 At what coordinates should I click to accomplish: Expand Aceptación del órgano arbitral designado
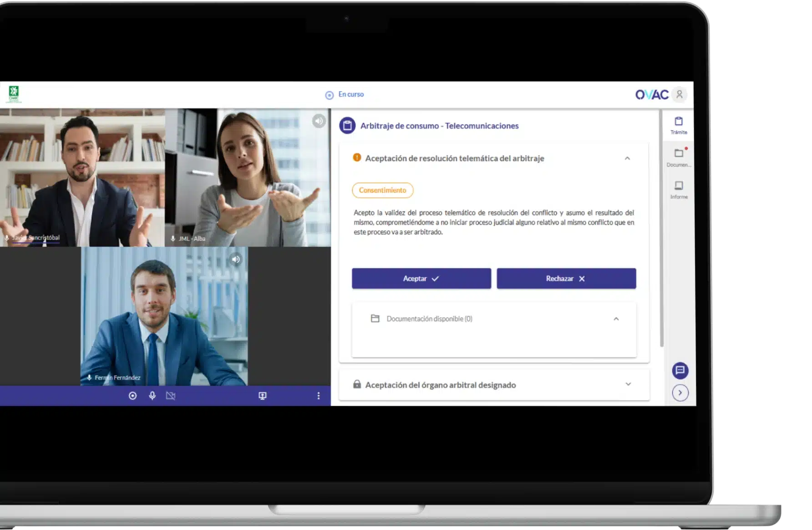coord(628,384)
